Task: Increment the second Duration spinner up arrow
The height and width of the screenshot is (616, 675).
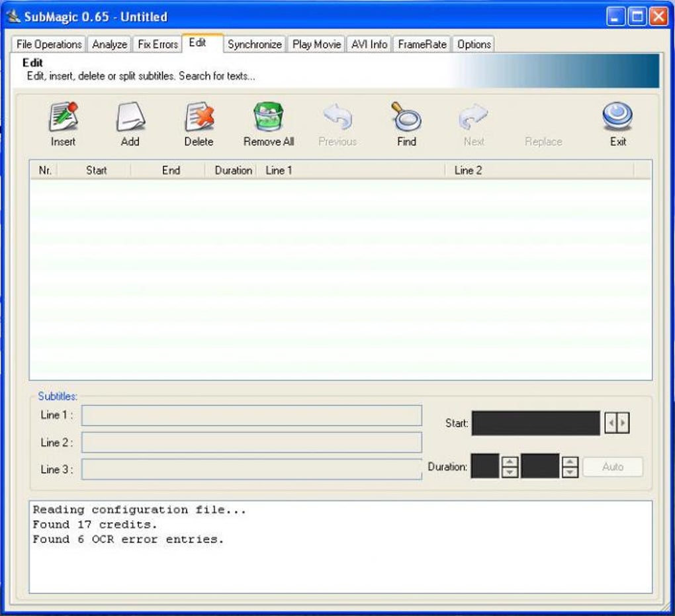Action: click(x=570, y=462)
